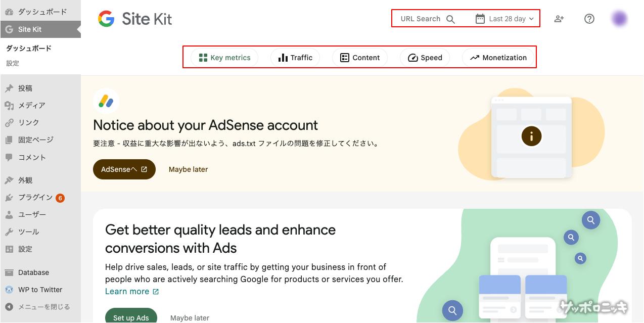Open the リンク menu item
644x323 pixels.
(40, 123)
